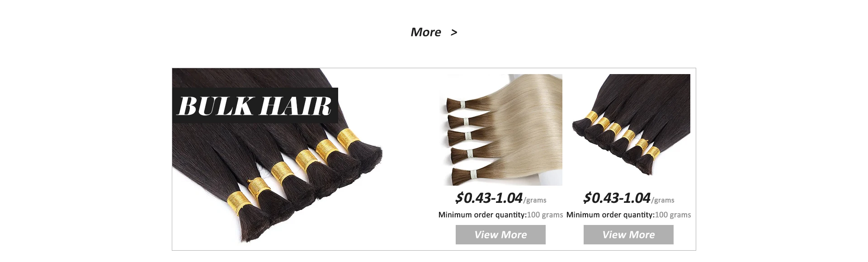Viewport: 868px width, 262px height.
Task: Open the large black bulk hair banner image
Action: (x=277, y=159)
